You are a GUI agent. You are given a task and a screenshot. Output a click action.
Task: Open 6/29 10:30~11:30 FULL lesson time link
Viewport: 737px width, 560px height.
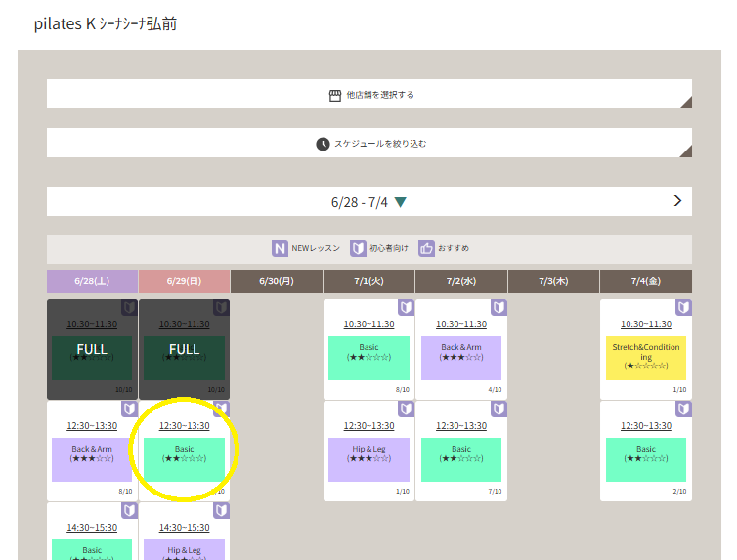184,324
